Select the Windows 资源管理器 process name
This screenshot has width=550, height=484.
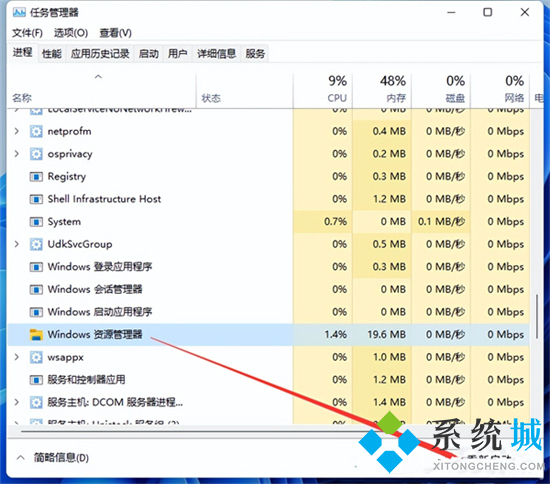[x=95, y=335]
